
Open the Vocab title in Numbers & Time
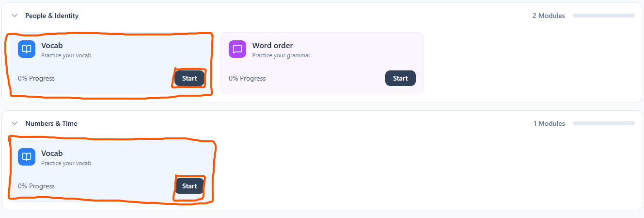[x=52, y=153]
